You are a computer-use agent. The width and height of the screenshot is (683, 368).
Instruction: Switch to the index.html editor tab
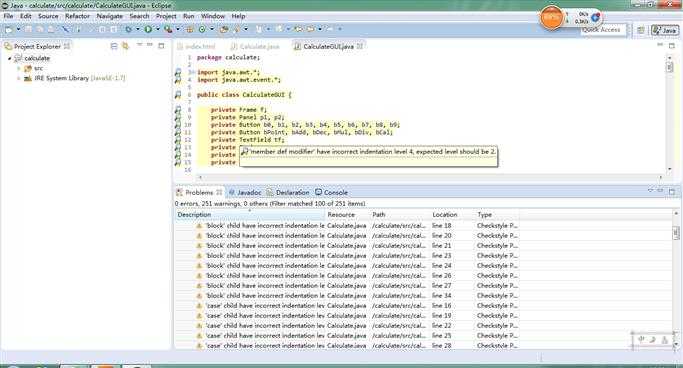196,46
